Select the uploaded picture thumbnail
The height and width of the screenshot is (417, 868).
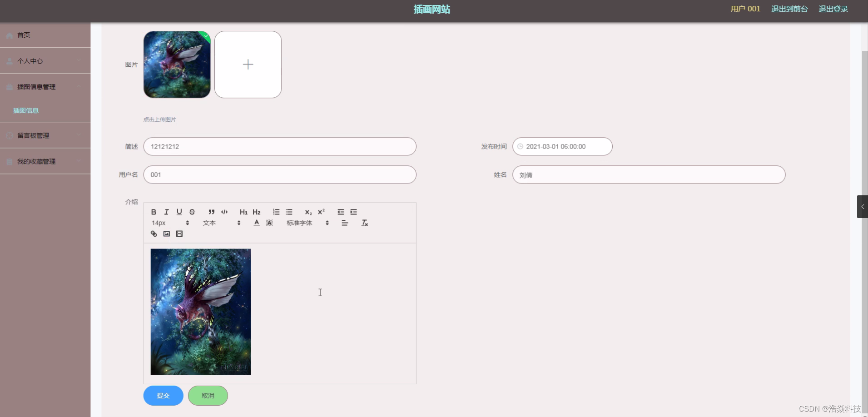[177, 65]
